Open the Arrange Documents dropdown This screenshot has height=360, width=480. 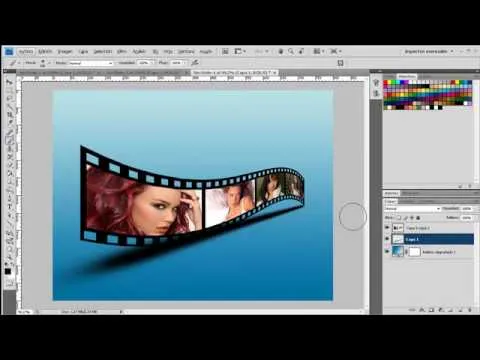pyautogui.click(x=318, y=51)
